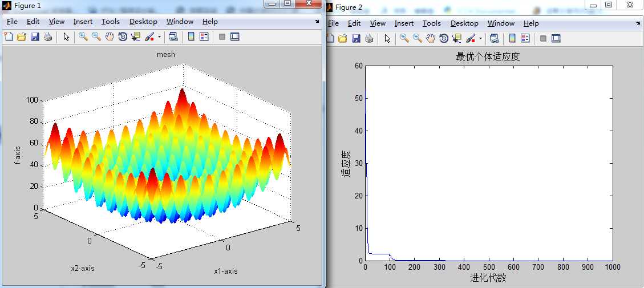644x288 pixels.
Task: Click dock arrow in Figure 1 menu bar
Action: (x=317, y=21)
